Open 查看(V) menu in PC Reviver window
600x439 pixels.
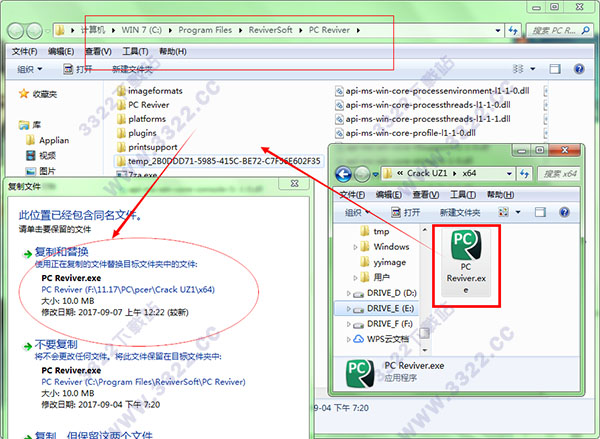98,51
